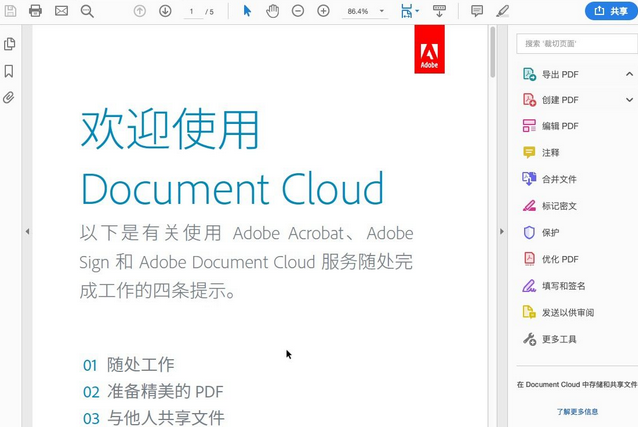The width and height of the screenshot is (638, 427).
Task: Click the Adobe logo on page
Action: [x=429, y=49]
